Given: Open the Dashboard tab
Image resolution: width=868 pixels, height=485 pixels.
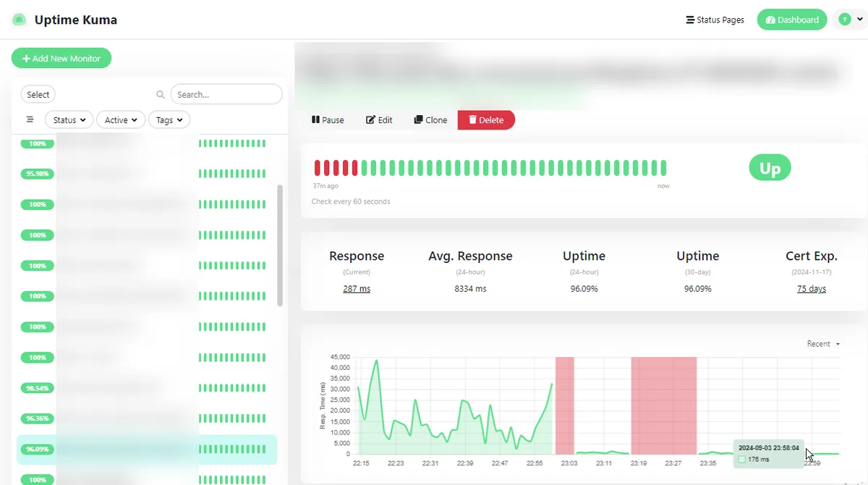Looking at the screenshot, I should [792, 20].
